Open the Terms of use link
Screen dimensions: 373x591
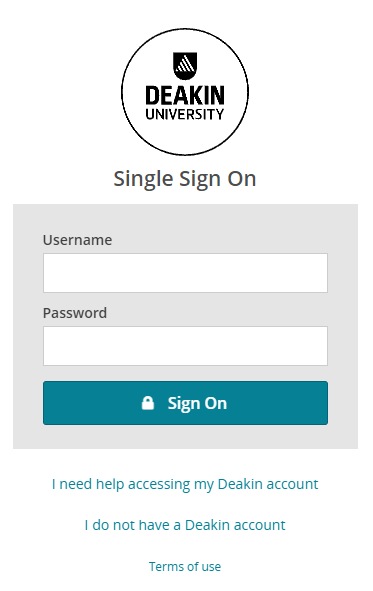(x=185, y=566)
